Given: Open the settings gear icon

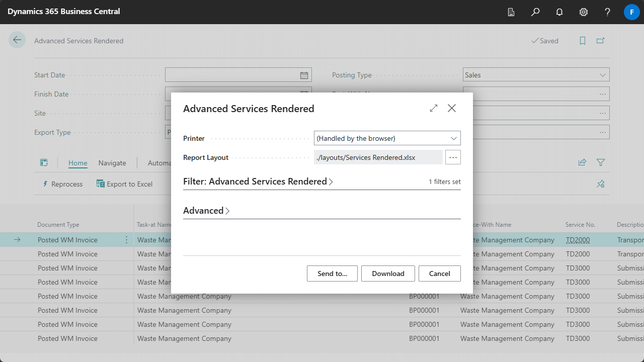Looking at the screenshot, I should 584,12.
